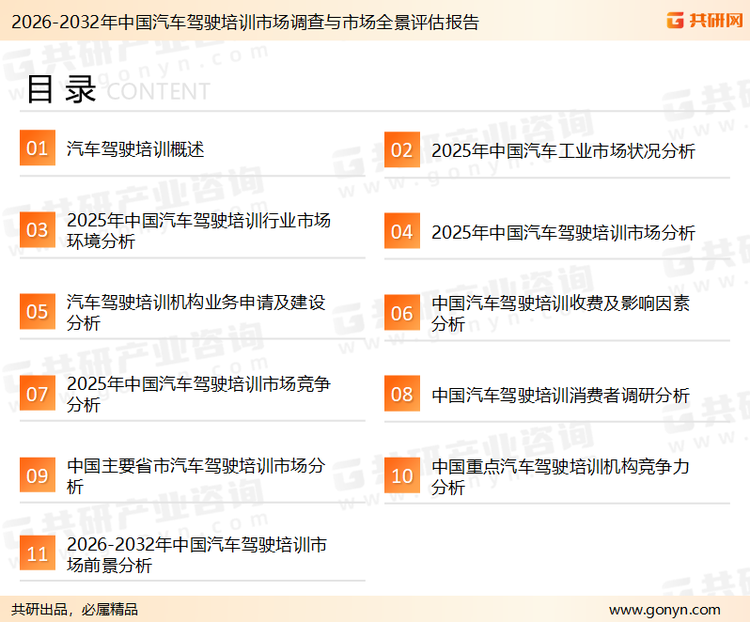Click the orange 02 number badge

pyautogui.click(x=402, y=150)
